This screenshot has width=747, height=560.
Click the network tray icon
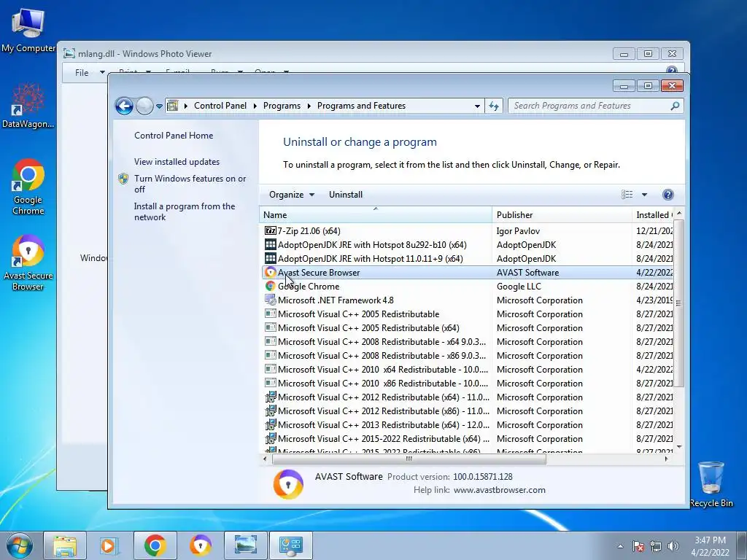(x=656, y=546)
